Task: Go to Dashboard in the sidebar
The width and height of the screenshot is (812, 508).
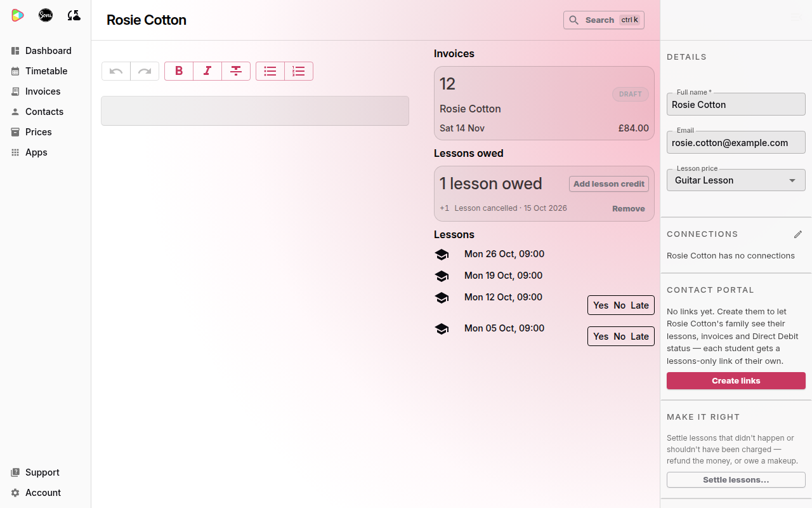Action: [x=45, y=51]
